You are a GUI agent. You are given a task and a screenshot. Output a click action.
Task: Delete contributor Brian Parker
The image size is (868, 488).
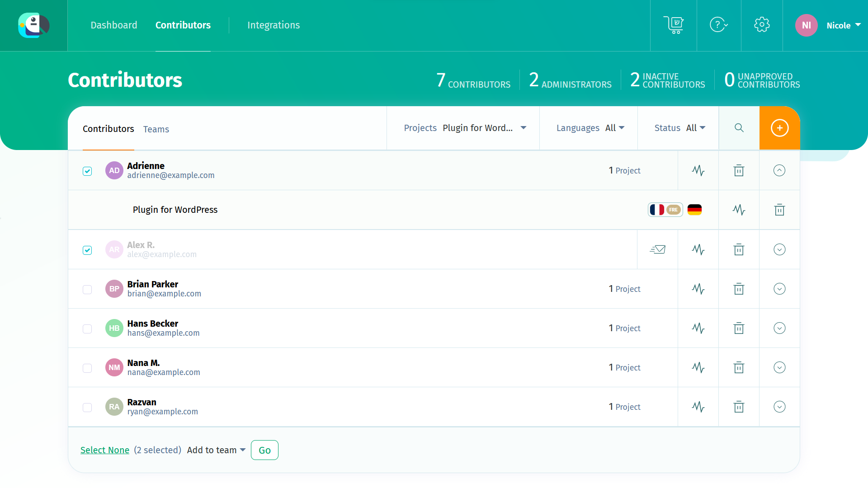tap(739, 289)
